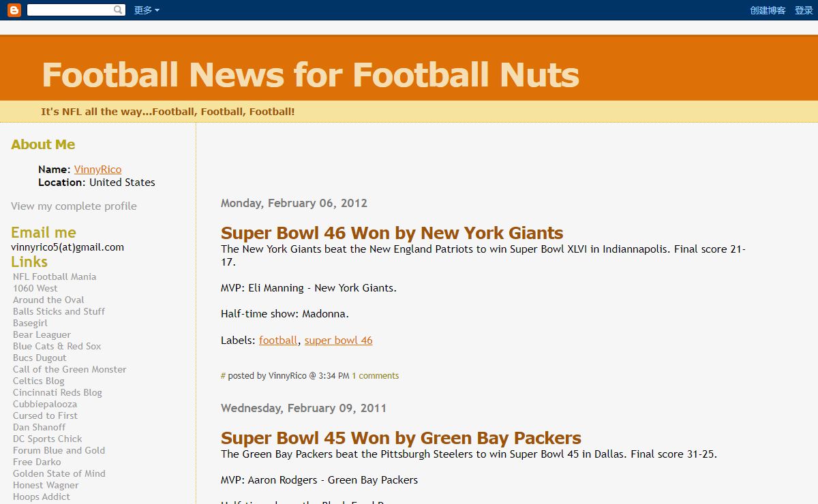Click the # permalink of the Giants post
Image resolution: width=818 pixels, height=504 pixels.
[223, 376]
